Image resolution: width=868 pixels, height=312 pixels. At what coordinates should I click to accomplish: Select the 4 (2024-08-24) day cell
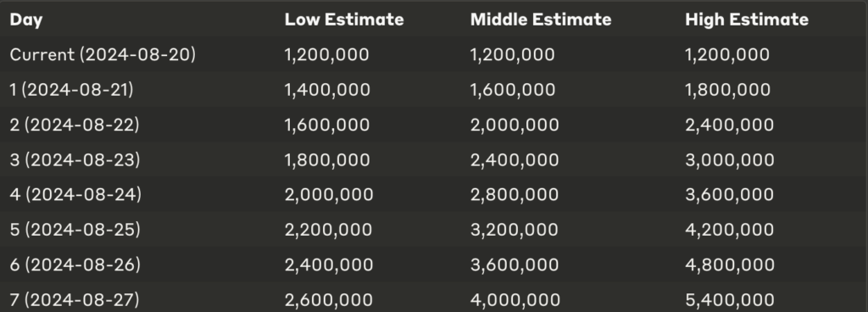(x=75, y=195)
